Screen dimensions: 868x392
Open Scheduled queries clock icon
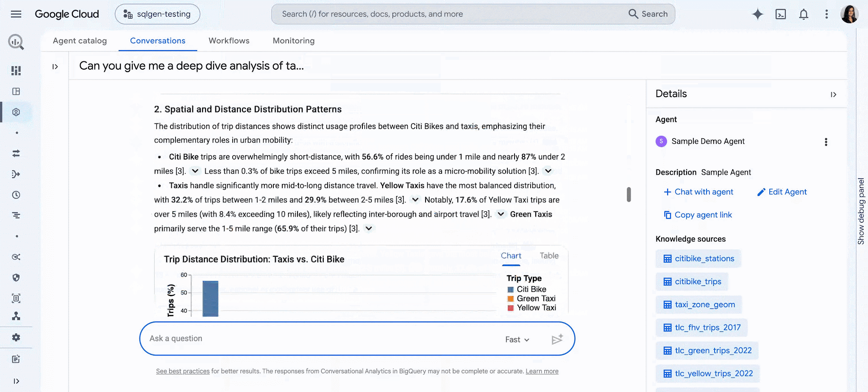point(16,195)
